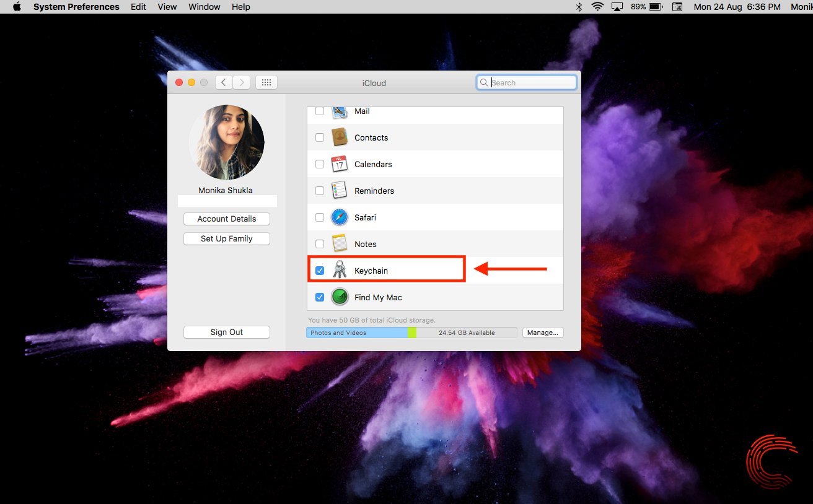Enable the Safari checkbox
Image resolution: width=813 pixels, height=504 pixels.
pyautogui.click(x=320, y=217)
